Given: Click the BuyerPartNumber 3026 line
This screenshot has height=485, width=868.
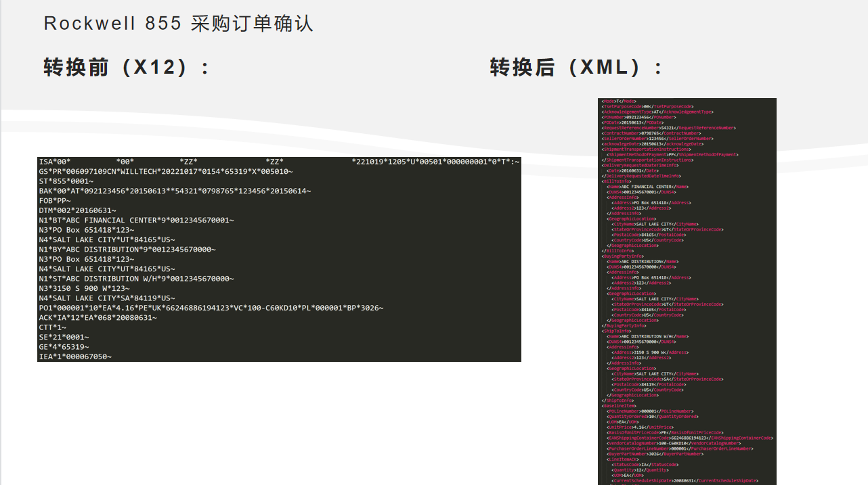Looking at the screenshot, I should tap(655, 454).
